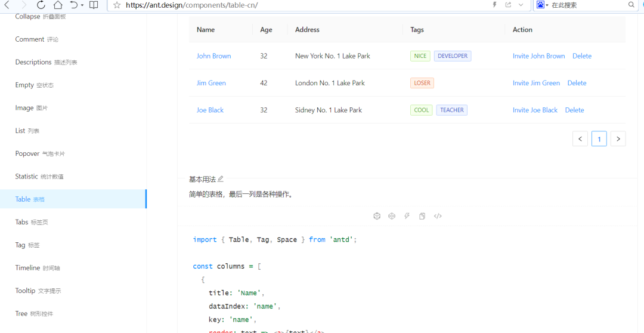Click the NICE tag
The width and height of the screenshot is (644, 333).
(420, 56)
